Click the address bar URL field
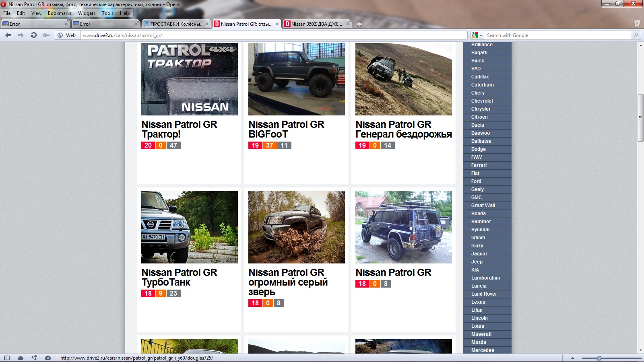Viewport: 644px width, 362px height. coord(274,35)
